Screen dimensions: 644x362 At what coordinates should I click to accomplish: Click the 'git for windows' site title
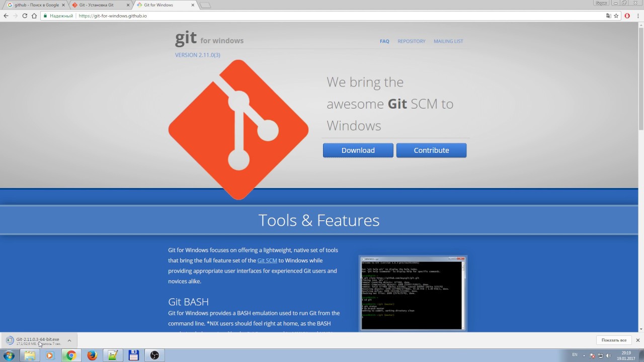point(209,38)
